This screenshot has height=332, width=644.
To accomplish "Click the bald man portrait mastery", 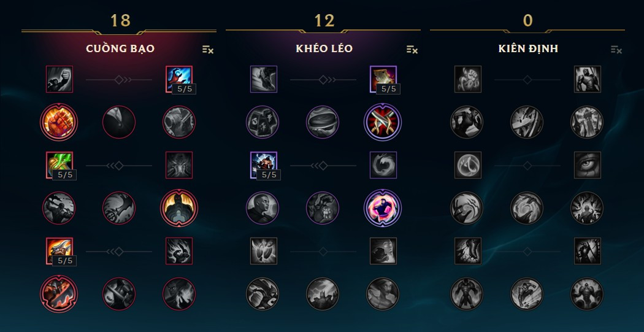I will (x=263, y=208).
